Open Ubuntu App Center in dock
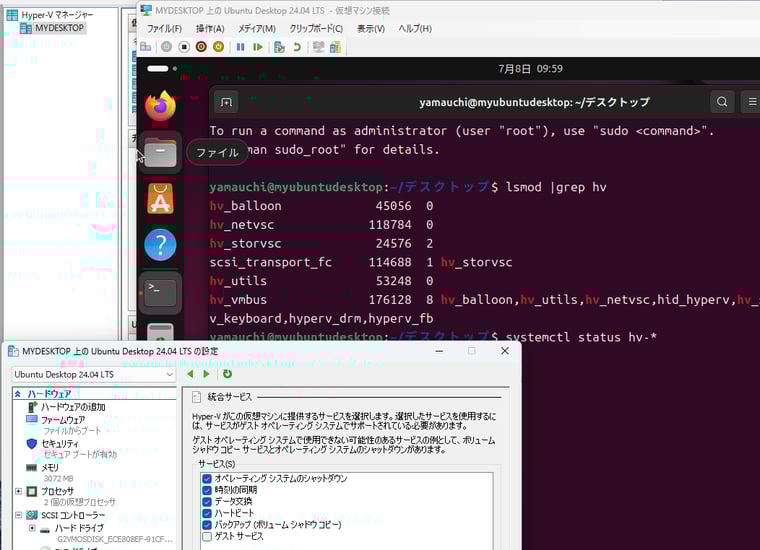Viewport: 760px width, 550px height. tap(160, 199)
